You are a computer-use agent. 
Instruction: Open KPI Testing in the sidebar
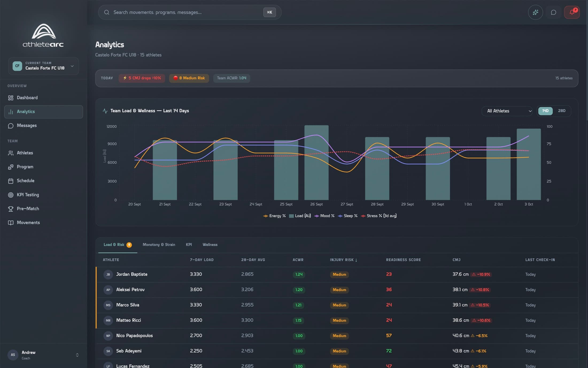coord(43,195)
